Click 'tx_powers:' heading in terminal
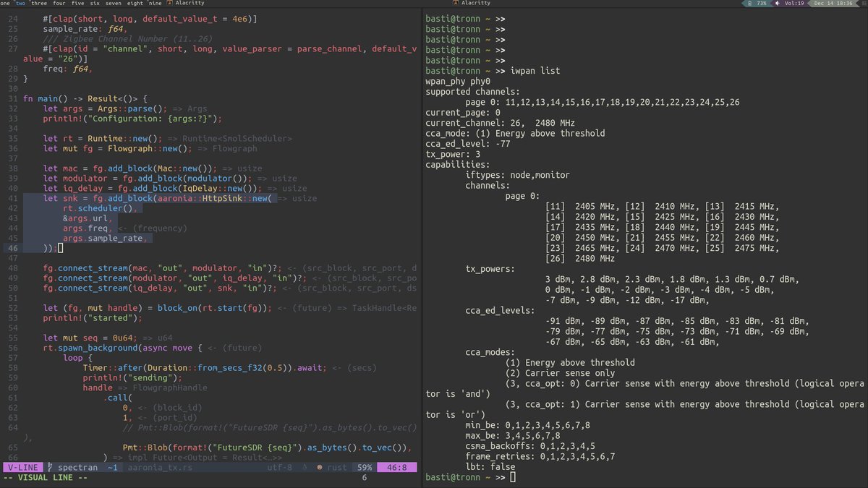This screenshot has width=868, height=488. click(x=490, y=269)
